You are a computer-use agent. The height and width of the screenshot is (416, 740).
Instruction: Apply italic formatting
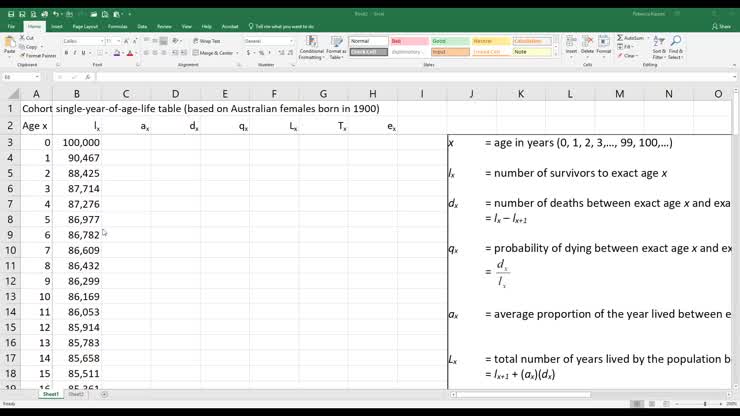(x=75, y=53)
